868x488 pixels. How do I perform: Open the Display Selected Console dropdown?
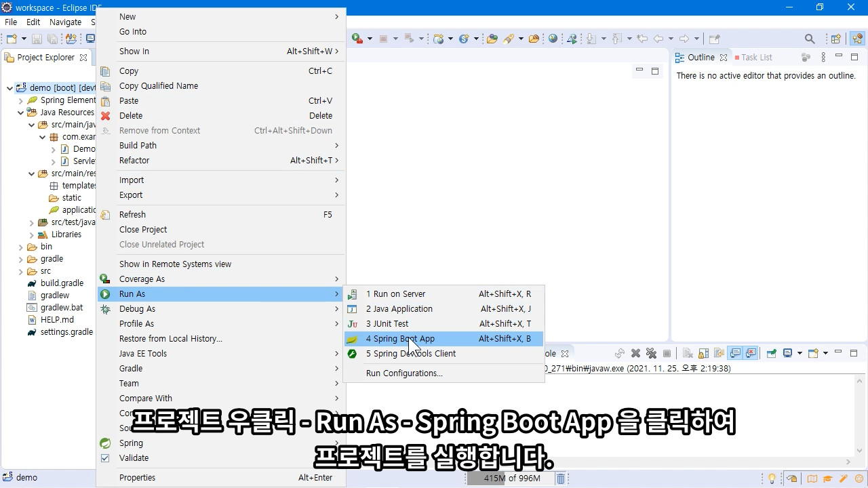click(800, 353)
